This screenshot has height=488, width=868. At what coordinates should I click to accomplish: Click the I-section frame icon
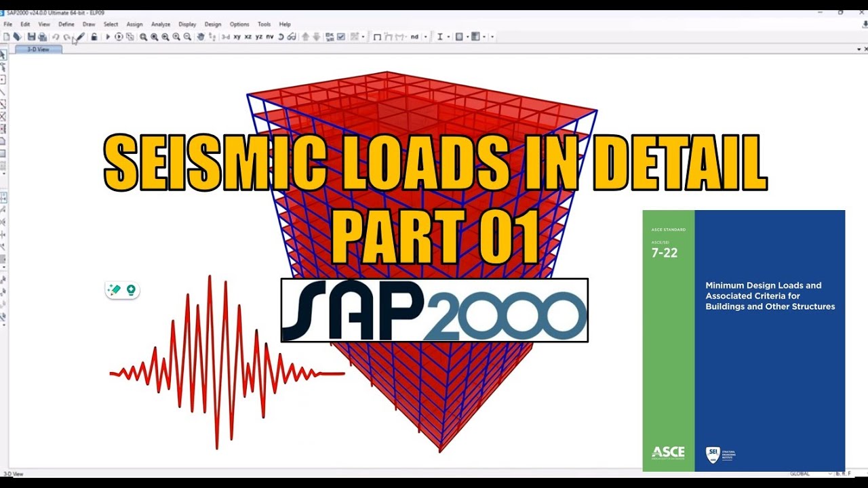440,37
